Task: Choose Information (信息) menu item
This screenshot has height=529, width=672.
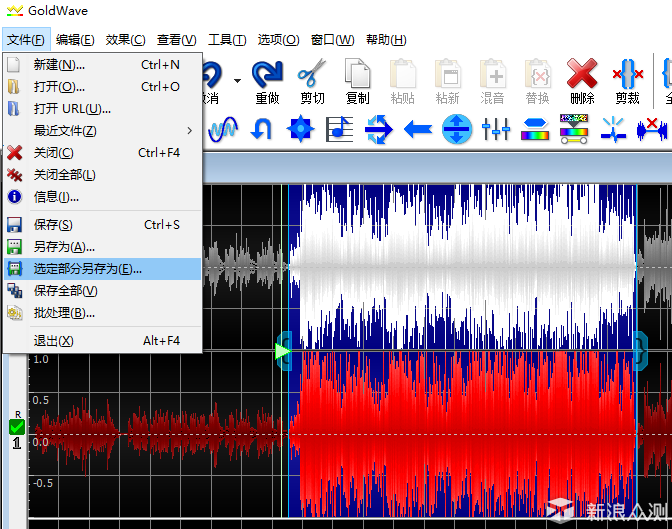Action: (102, 197)
